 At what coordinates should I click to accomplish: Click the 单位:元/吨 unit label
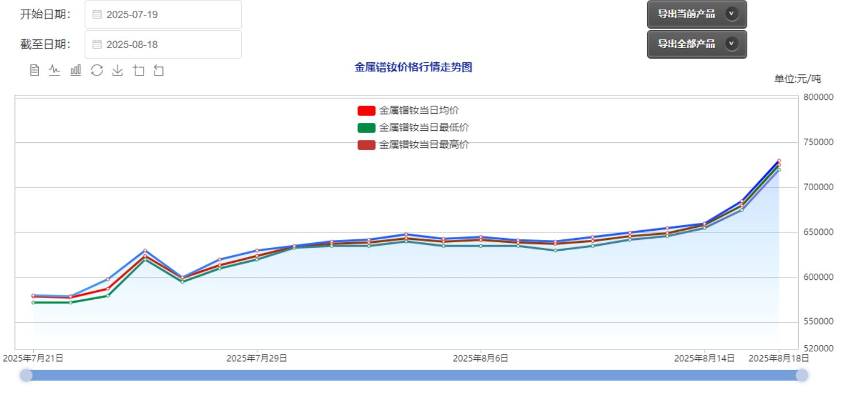point(798,79)
